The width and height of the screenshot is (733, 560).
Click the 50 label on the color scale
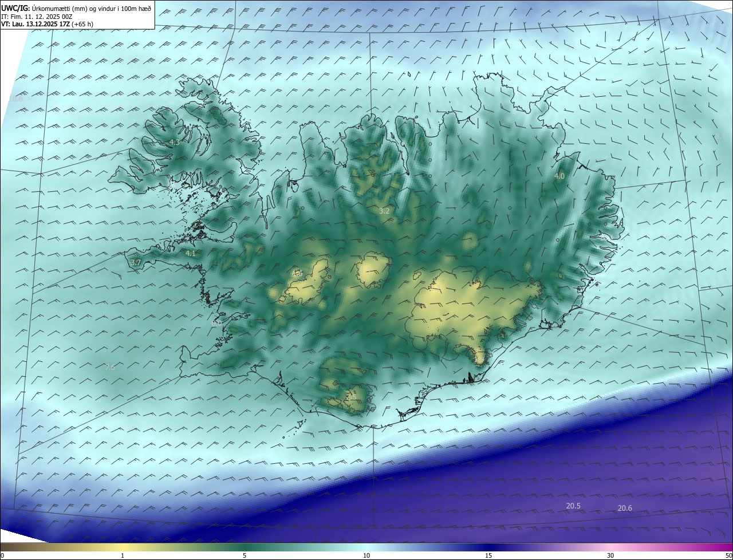click(x=728, y=555)
